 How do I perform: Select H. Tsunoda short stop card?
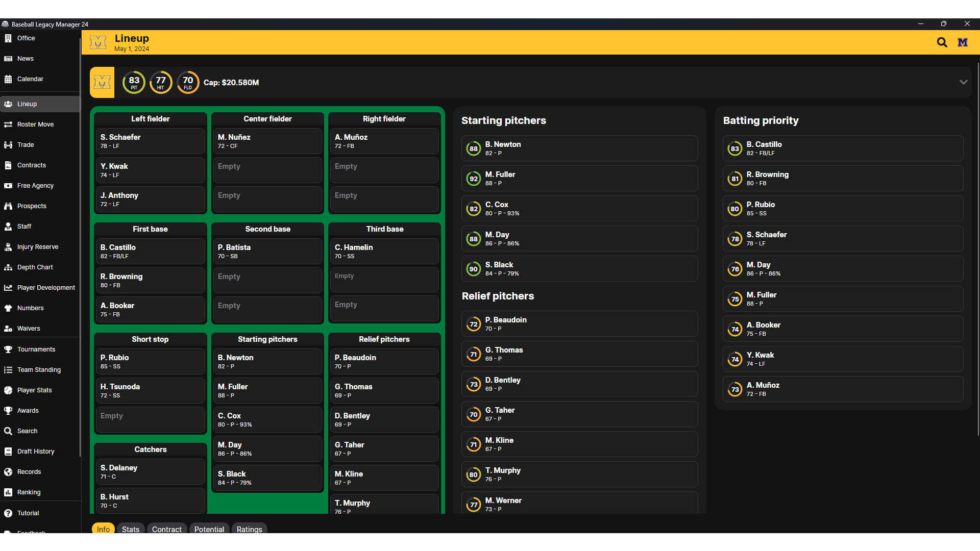tap(151, 391)
